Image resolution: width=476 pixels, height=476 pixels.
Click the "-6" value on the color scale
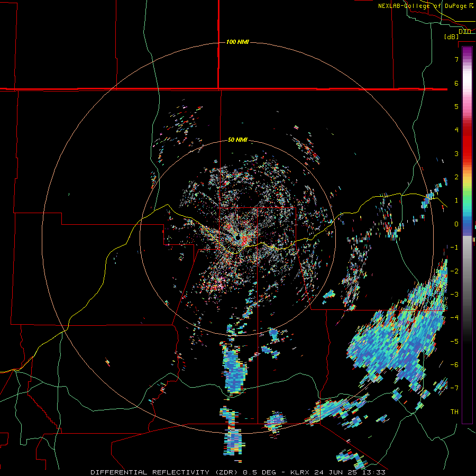pyautogui.click(x=454, y=364)
